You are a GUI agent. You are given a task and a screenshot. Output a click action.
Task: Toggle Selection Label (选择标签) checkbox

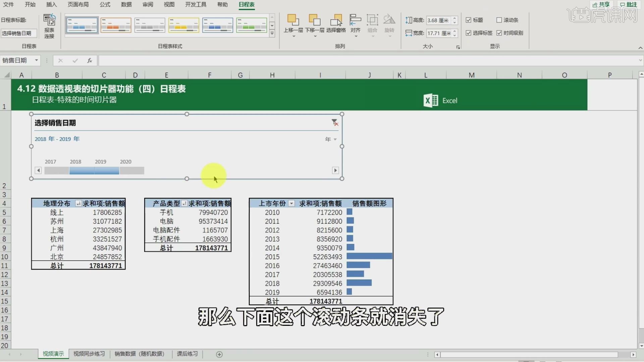tap(469, 33)
